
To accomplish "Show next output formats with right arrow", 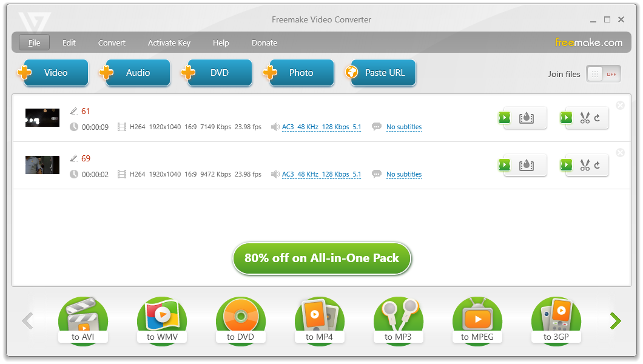I will tap(615, 321).
